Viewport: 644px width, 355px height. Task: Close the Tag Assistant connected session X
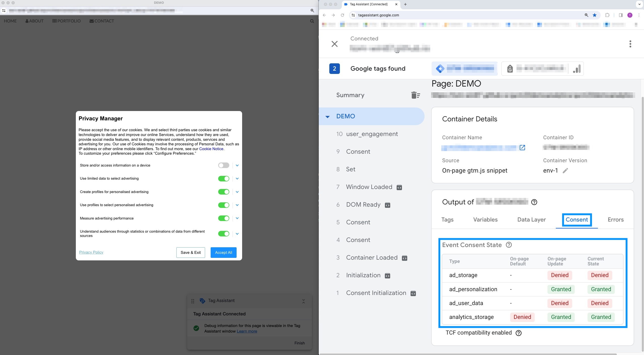[335, 44]
